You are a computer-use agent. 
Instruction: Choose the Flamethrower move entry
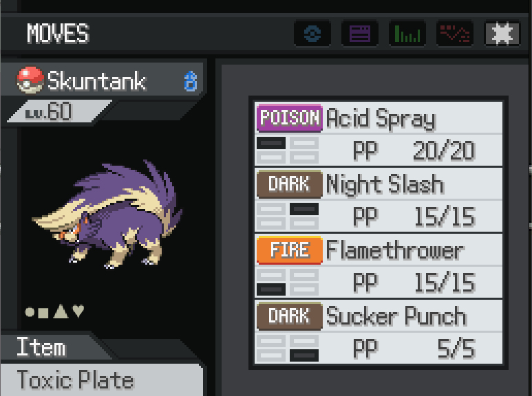[x=379, y=265]
